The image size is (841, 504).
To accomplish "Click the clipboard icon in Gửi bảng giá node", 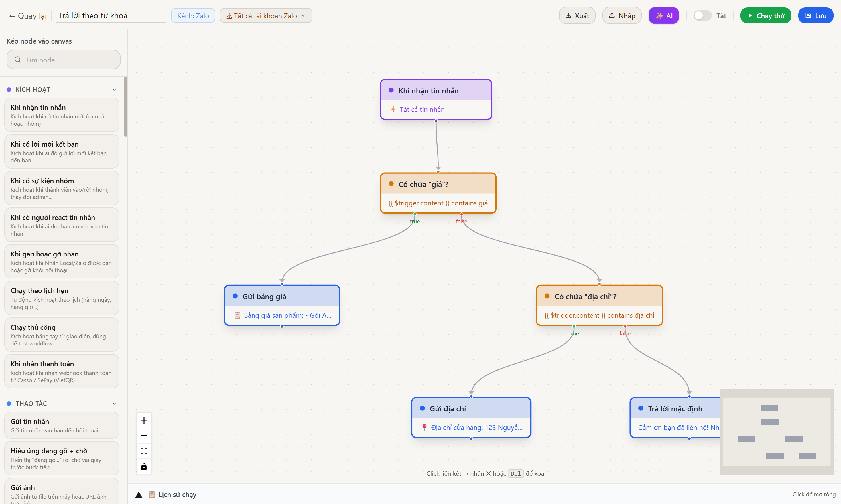I will point(237,315).
